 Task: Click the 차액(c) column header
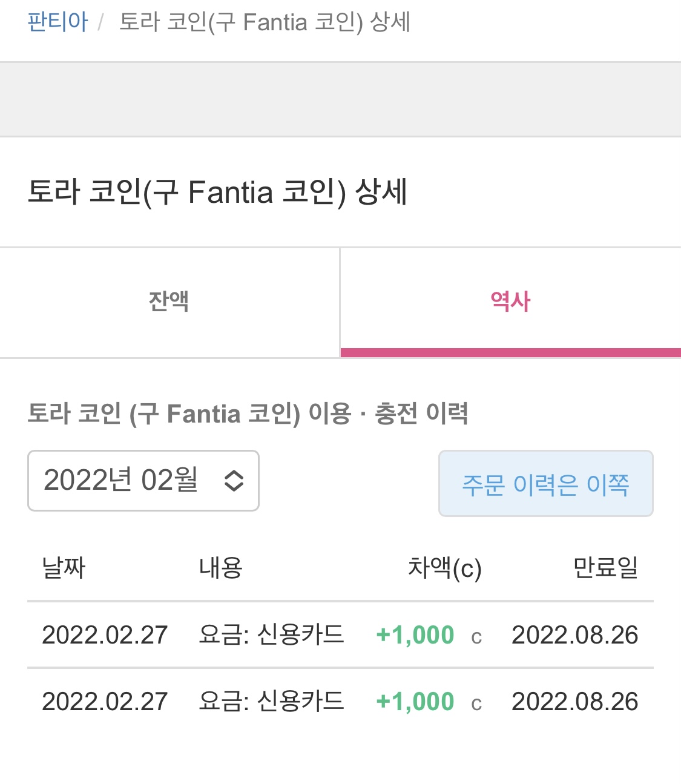(x=444, y=568)
